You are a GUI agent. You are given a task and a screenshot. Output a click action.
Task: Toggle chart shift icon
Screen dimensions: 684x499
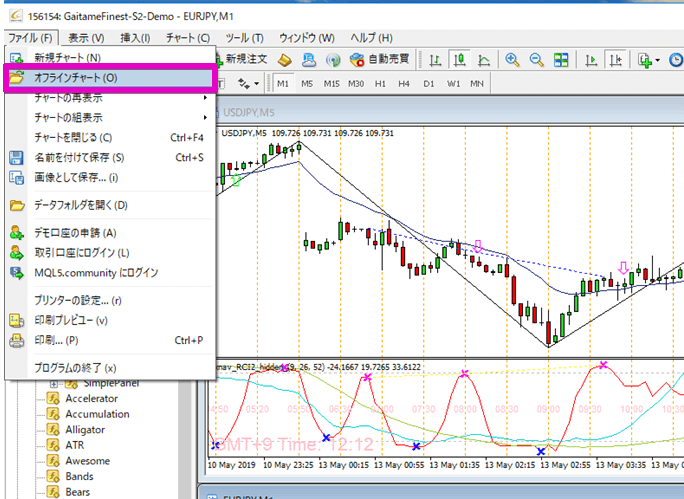click(615, 60)
